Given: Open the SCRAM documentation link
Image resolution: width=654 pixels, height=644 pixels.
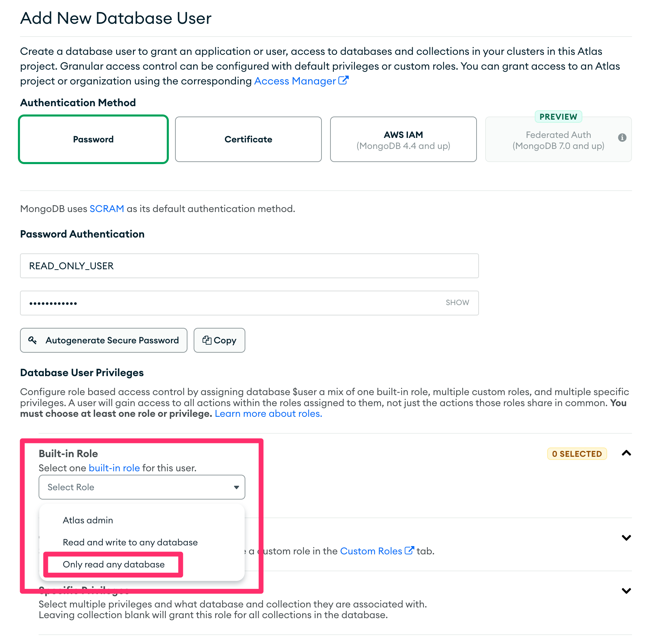Looking at the screenshot, I should (107, 208).
